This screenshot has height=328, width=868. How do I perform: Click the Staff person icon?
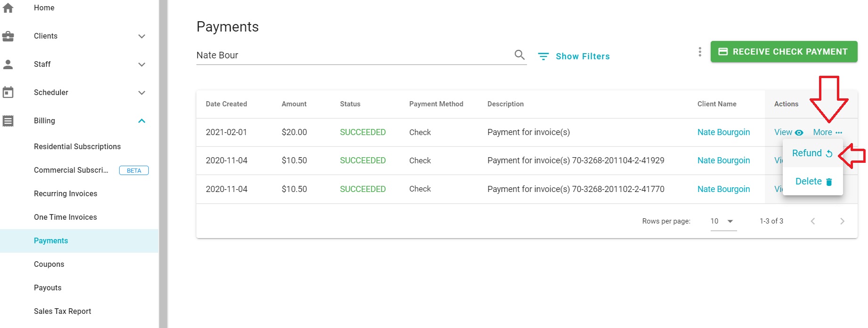pos(8,64)
